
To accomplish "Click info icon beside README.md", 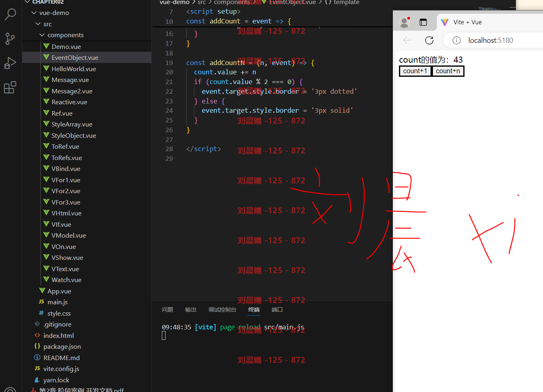I will [37, 358].
